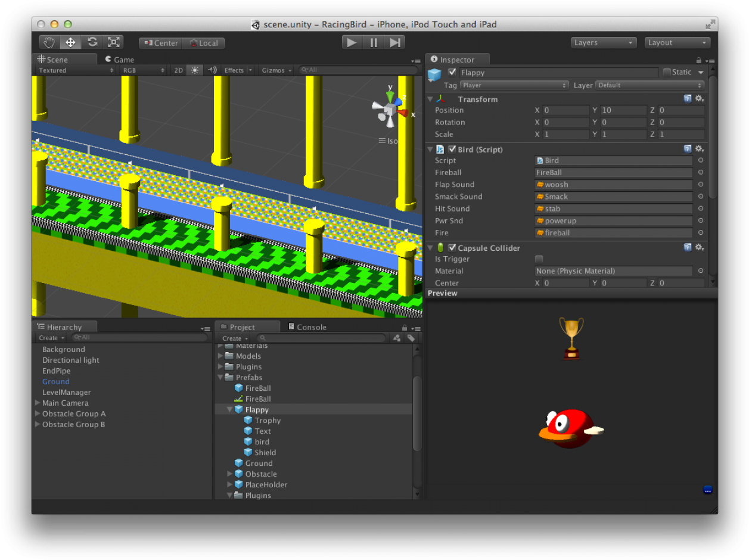Enable the Static checkbox
Image resolution: width=749 pixels, height=560 pixels.
pyautogui.click(x=667, y=72)
